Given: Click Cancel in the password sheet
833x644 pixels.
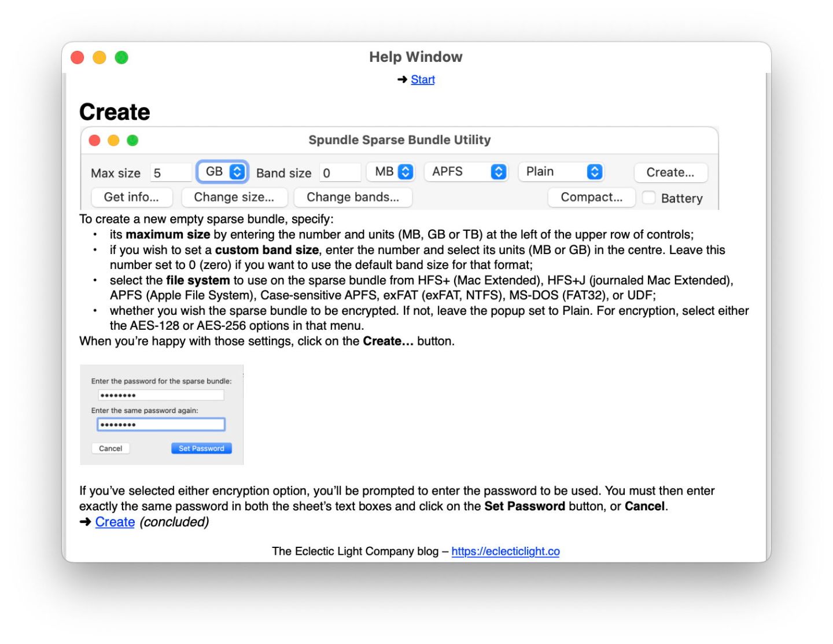Looking at the screenshot, I should [x=110, y=448].
